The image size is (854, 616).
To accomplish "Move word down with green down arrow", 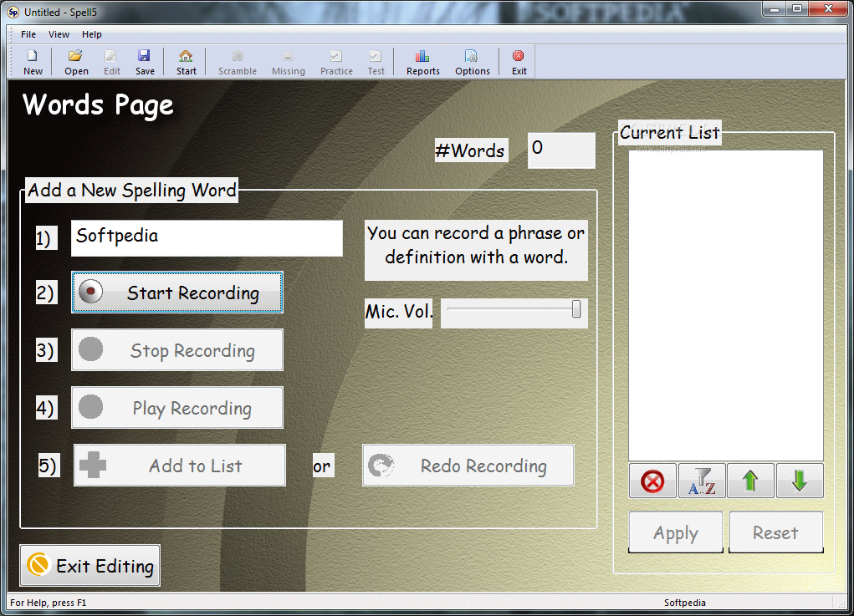I will (x=800, y=481).
